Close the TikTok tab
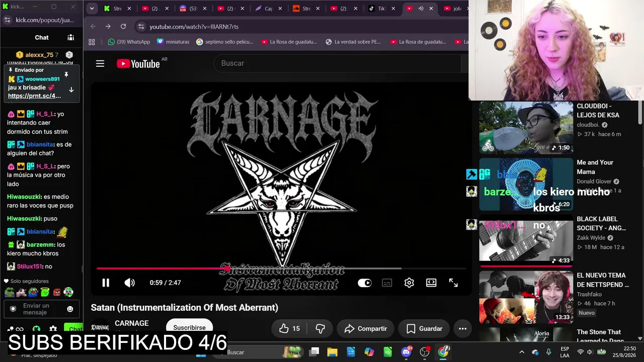The image size is (644, 362). (x=393, y=9)
